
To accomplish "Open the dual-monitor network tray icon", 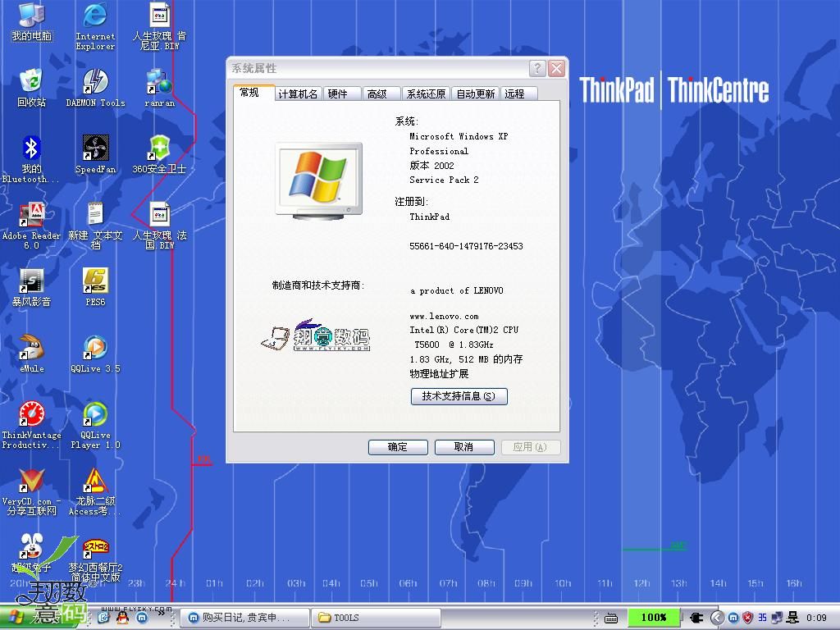I will pyautogui.click(x=777, y=618).
